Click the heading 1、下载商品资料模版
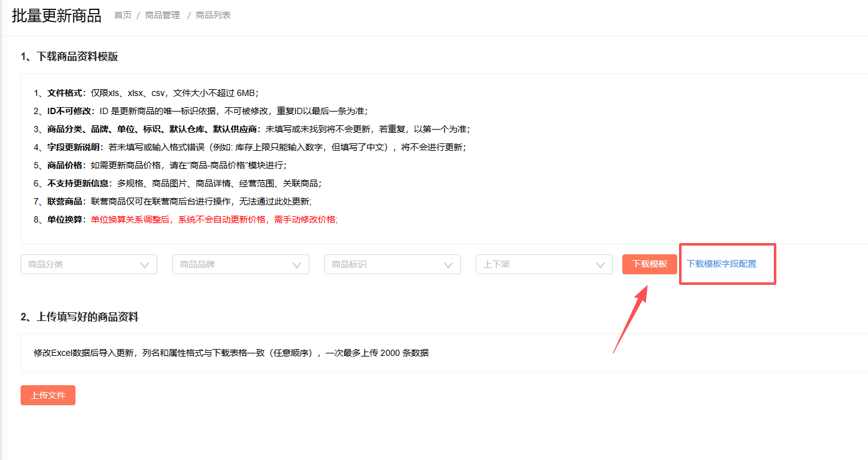 click(69, 57)
